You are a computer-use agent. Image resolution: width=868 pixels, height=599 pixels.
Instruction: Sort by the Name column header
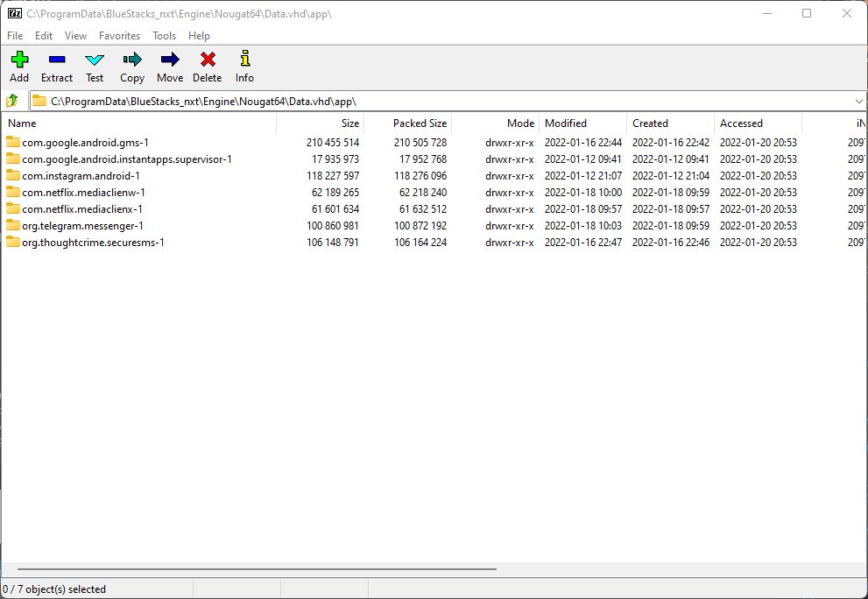coord(139,123)
